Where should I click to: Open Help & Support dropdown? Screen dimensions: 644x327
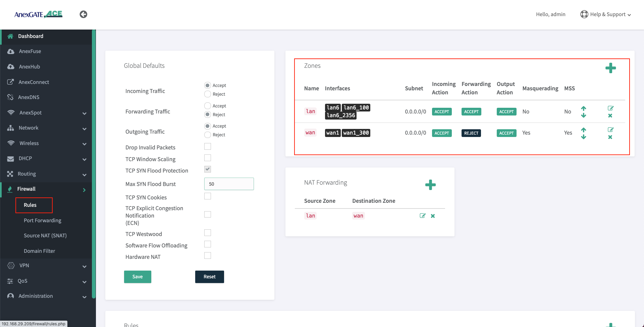pyautogui.click(x=606, y=14)
